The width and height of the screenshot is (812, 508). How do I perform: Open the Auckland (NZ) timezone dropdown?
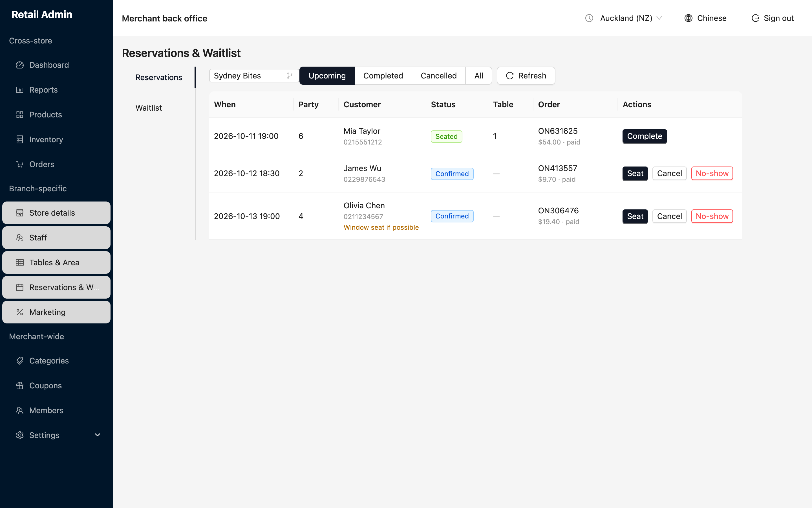[x=631, y=18]
